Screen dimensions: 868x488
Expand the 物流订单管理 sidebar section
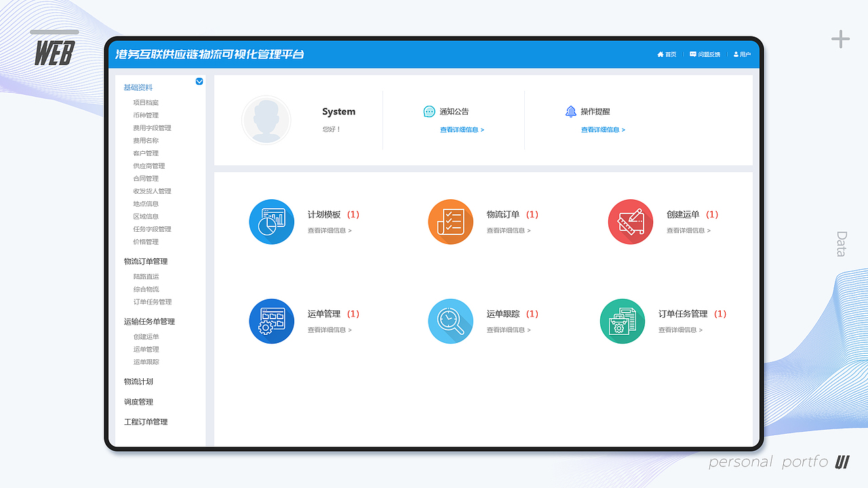[x=146, y=262]
